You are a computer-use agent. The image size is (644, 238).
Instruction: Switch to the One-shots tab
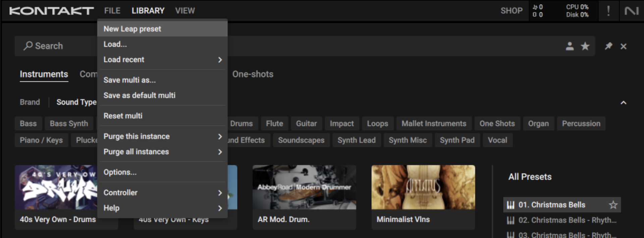coord(253,74)
